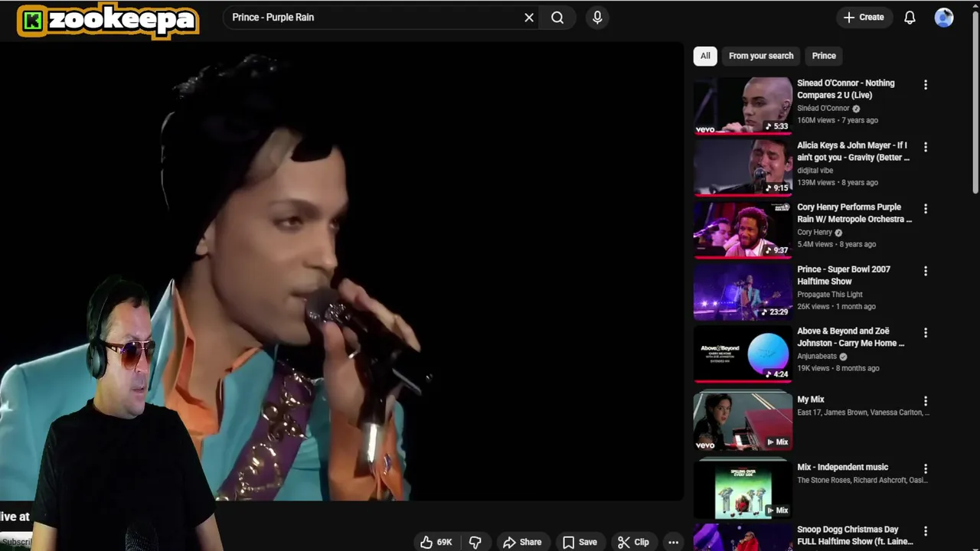Select the Prince filter chip

[824, 56]
